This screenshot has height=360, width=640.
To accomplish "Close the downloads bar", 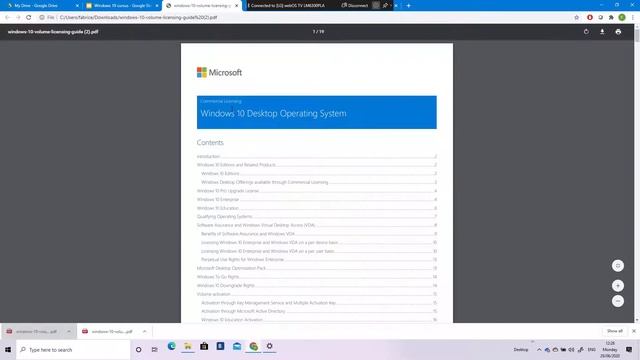I will [633, 331].
